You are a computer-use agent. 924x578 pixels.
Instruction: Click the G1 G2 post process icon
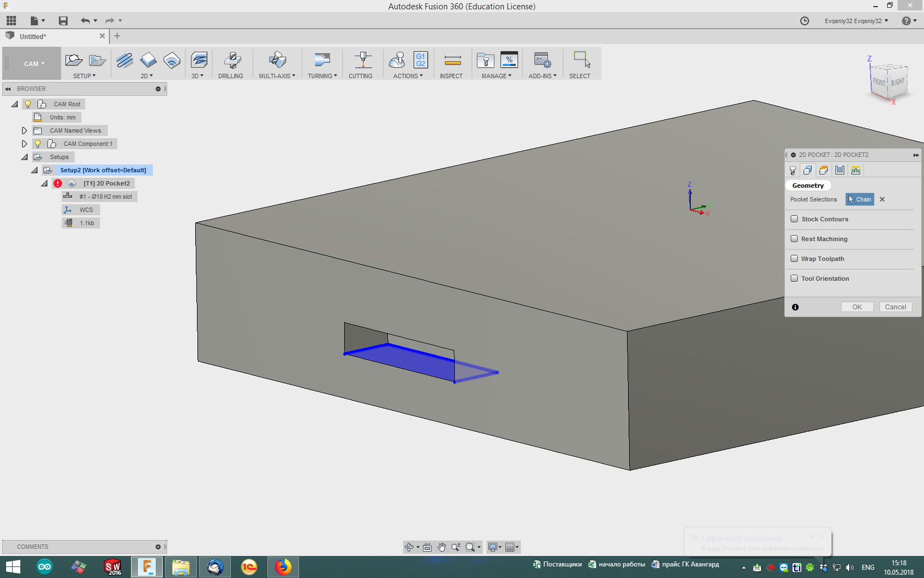point(420,60)
